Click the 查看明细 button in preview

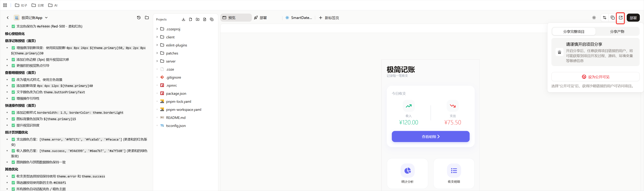431,137
